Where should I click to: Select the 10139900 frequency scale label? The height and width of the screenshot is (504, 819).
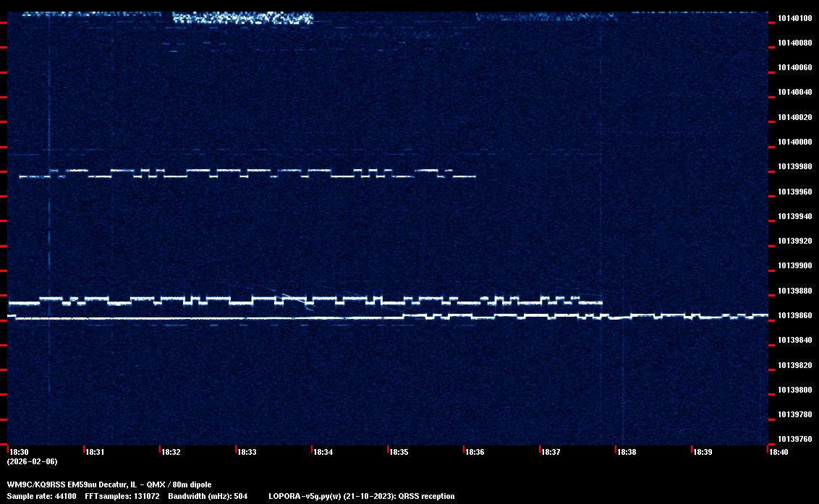[794, 266]
